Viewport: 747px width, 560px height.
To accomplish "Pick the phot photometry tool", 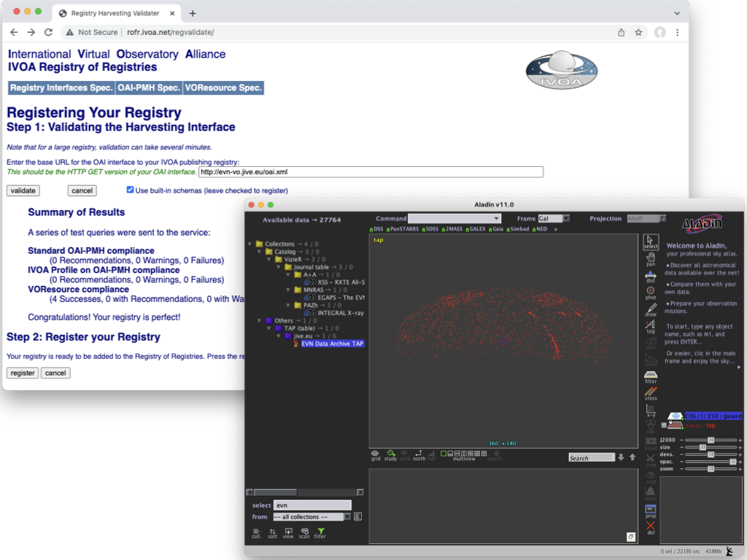I will (650, 293).
